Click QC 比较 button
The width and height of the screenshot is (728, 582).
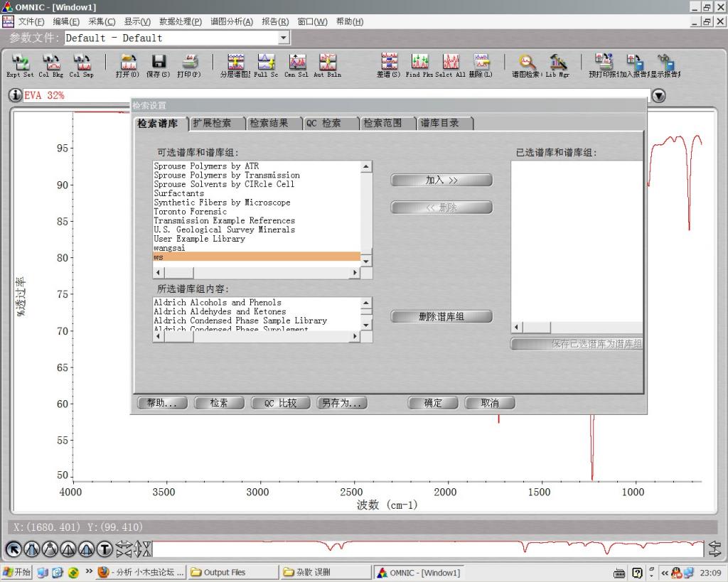280,403
